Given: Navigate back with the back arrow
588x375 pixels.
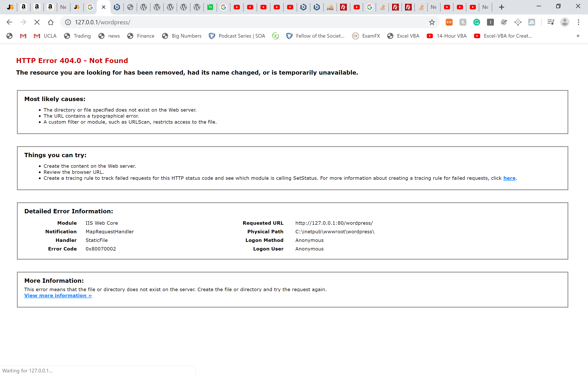Looking at the screenshot, I should pos(9,22).
